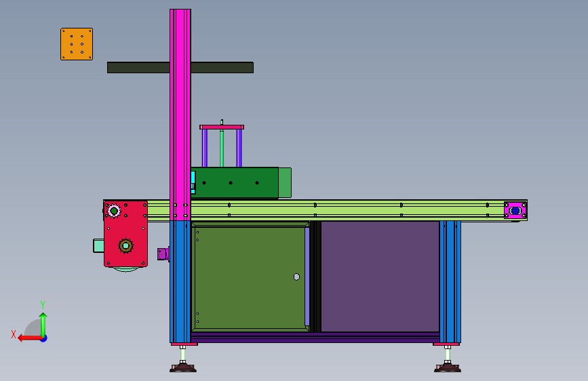588x381 pixels.
Task: Select the left blue frame leg
Action: tap(180, 281)
